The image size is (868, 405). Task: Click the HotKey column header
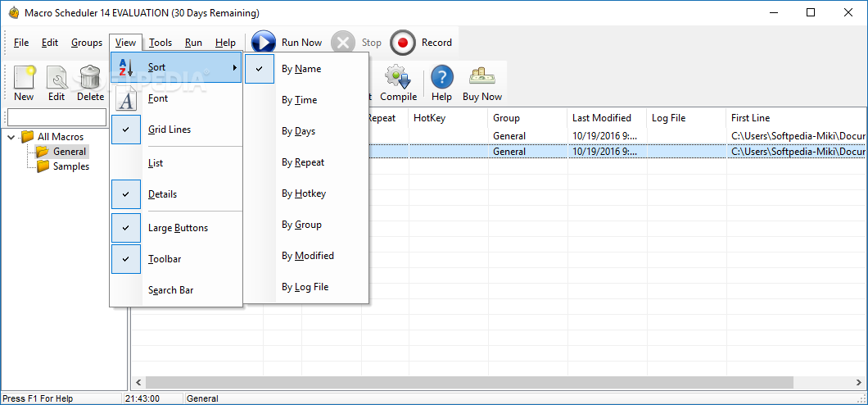click(x=449, y=118)
